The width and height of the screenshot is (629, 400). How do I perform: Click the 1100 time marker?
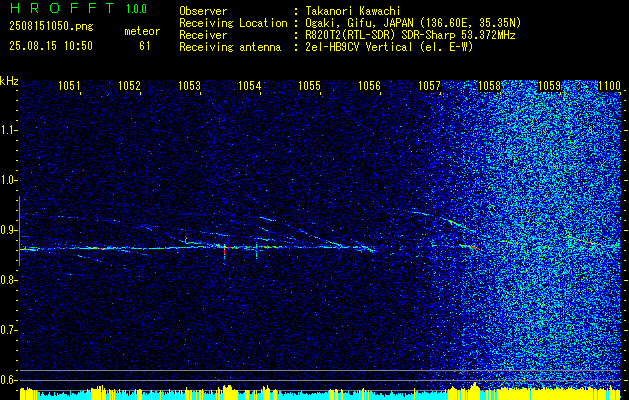(x=609, y=85)
